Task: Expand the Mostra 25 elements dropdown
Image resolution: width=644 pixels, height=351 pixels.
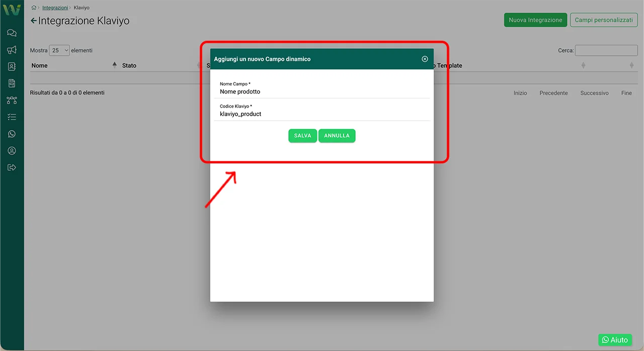Action: [x=59, y=50]
